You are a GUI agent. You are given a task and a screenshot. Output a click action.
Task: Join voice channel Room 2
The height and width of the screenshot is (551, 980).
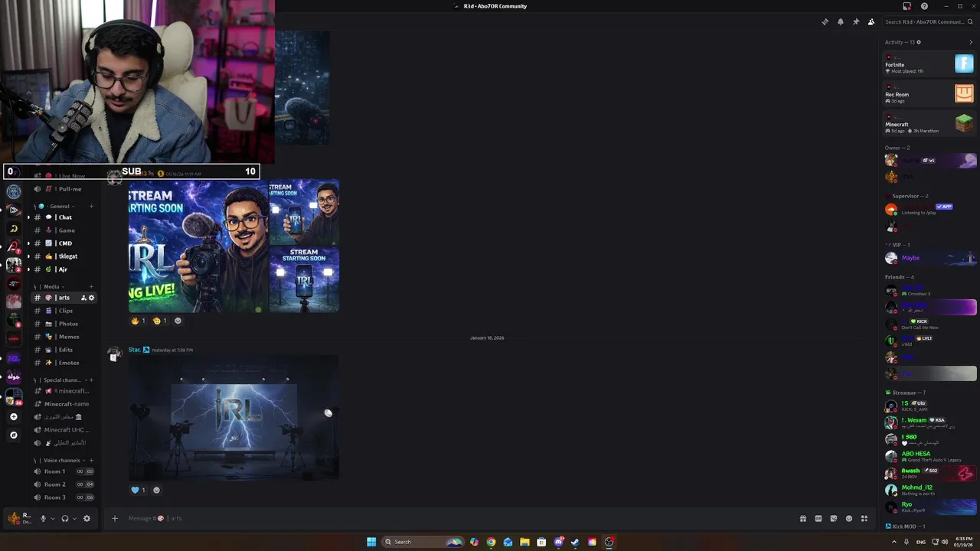(x=64, y=484)
